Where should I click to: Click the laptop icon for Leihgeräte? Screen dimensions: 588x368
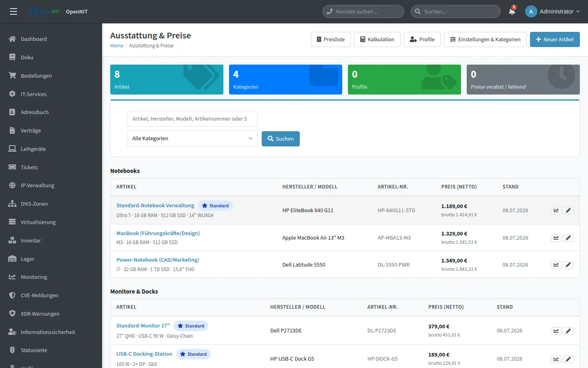12,149
